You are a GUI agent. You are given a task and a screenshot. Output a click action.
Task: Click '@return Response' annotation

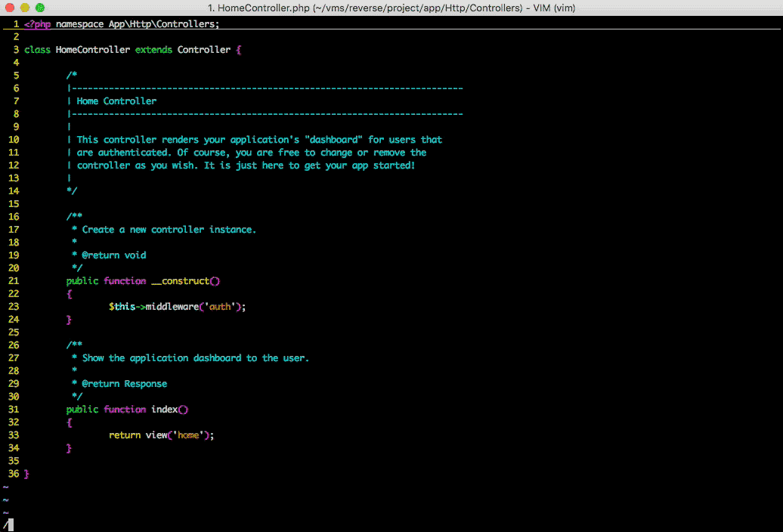125,384
